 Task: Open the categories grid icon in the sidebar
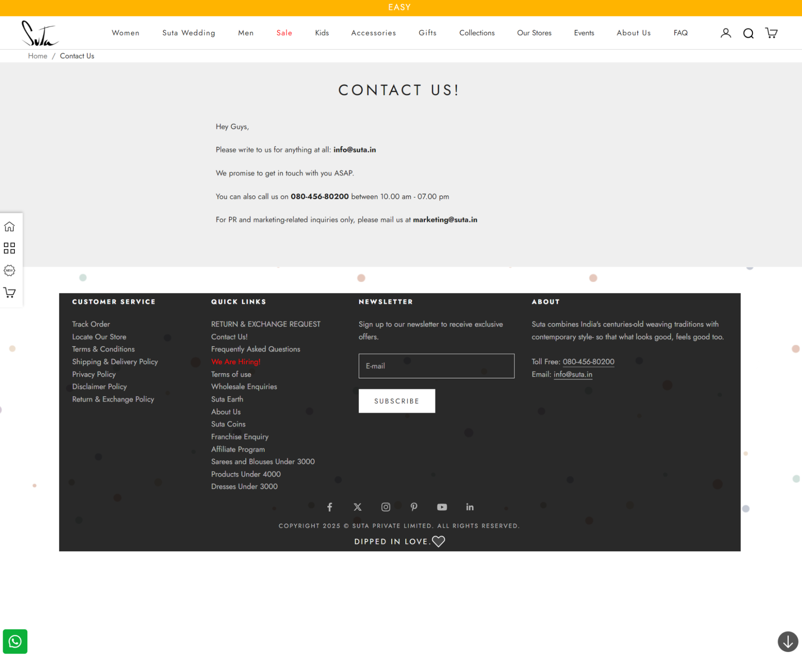[x=9, y=248]
